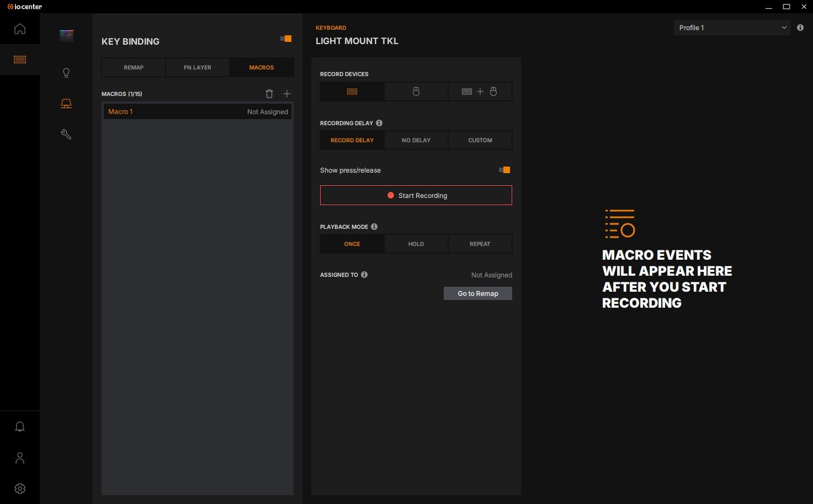Select RECORD DELAY option

pos(352,140)
